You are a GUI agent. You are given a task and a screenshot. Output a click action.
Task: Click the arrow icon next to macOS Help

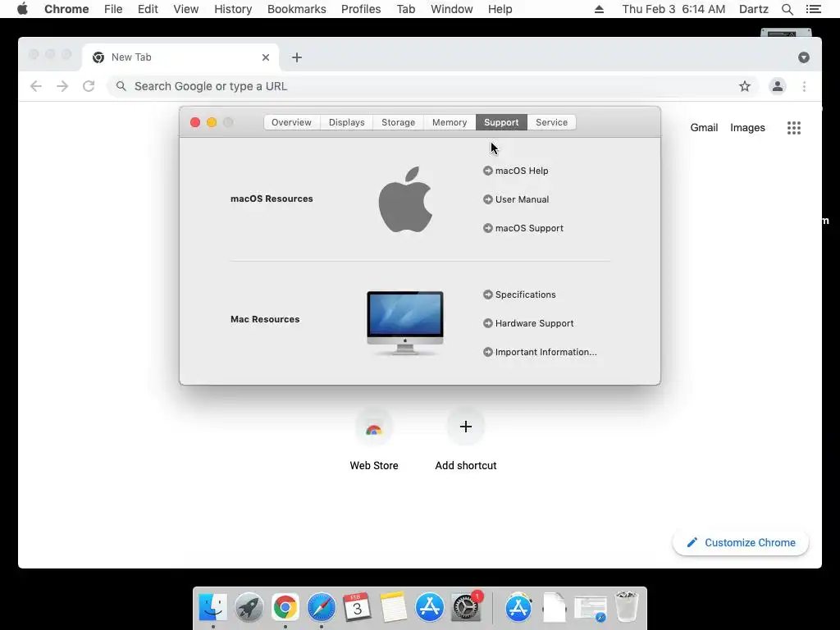click(487, 171)
